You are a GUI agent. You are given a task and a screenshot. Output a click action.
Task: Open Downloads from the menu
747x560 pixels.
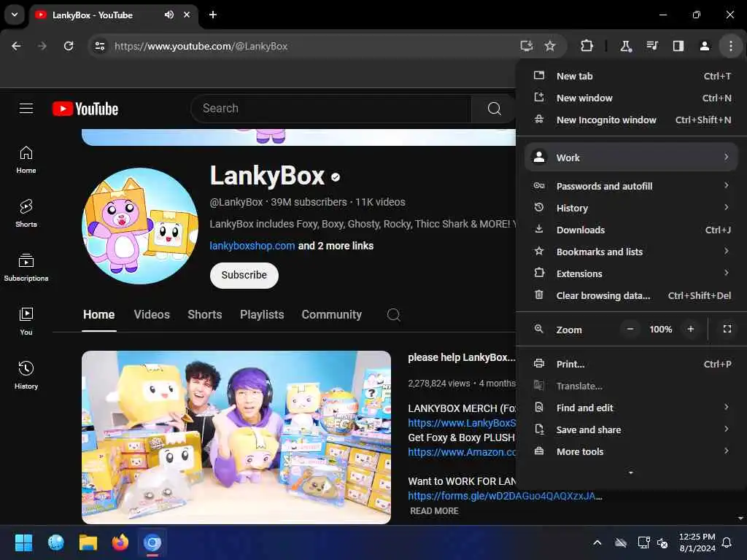(x=631, y=230)
